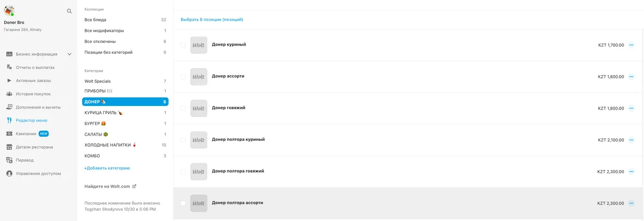Open more options for Донер ассорти
Screen dimensions: 644x221
tap(631, 77)
